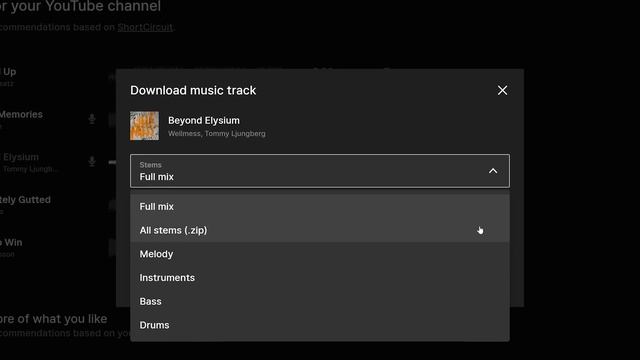
Task: Click download icon beside Memories track
Action: click(x=92, y=119)
